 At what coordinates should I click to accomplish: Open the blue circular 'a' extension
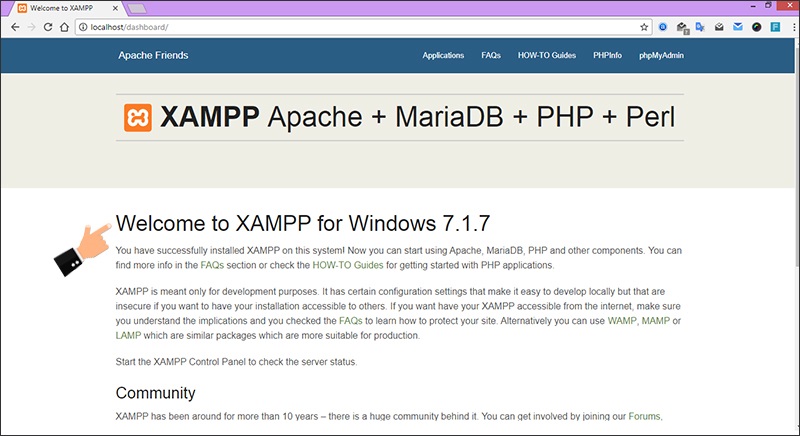coord(663,27)
